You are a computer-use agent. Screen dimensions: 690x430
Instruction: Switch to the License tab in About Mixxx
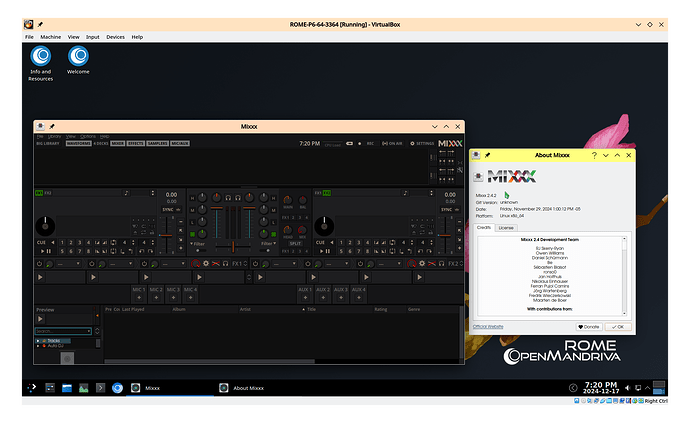click(x=506, y=228)
